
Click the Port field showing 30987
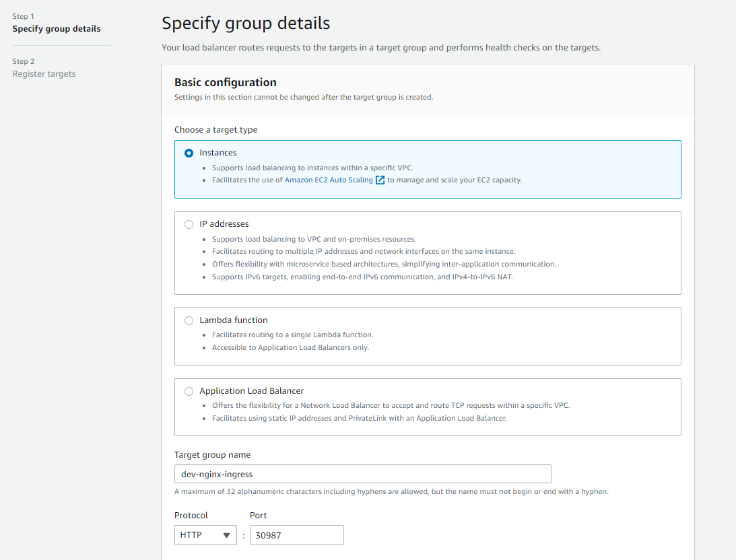(x=296, y=535)
